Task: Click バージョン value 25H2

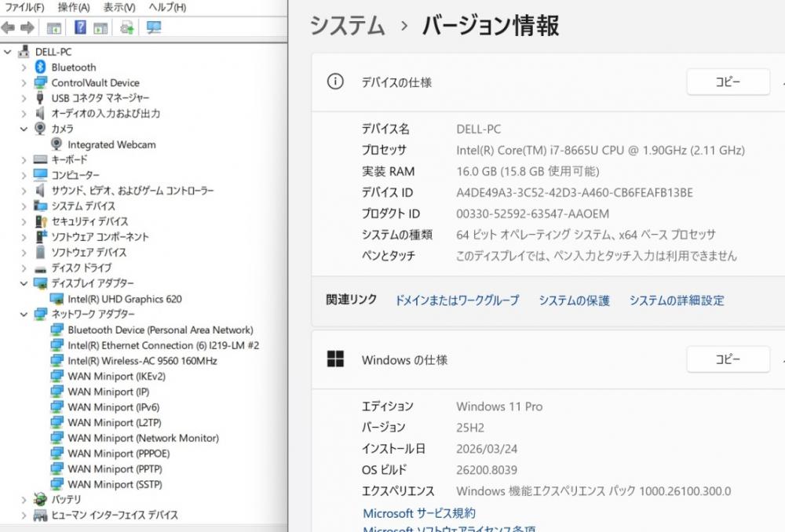Action: pos(470,428)
